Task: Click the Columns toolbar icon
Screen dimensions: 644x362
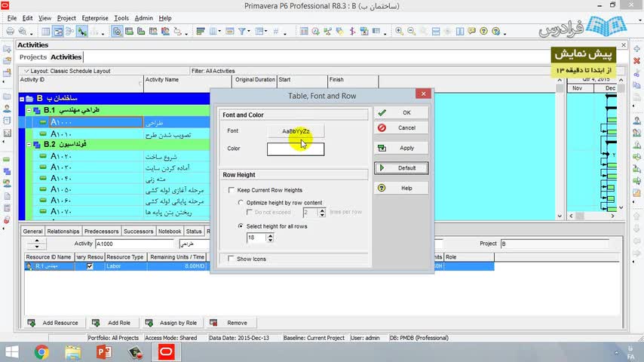Action: [x=213, y=31]
